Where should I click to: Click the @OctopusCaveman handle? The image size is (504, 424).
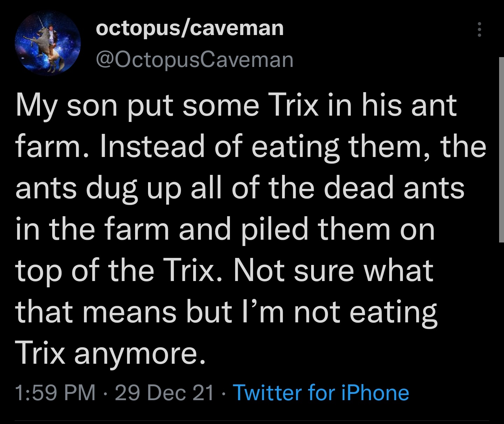click(x=194, y=60)
